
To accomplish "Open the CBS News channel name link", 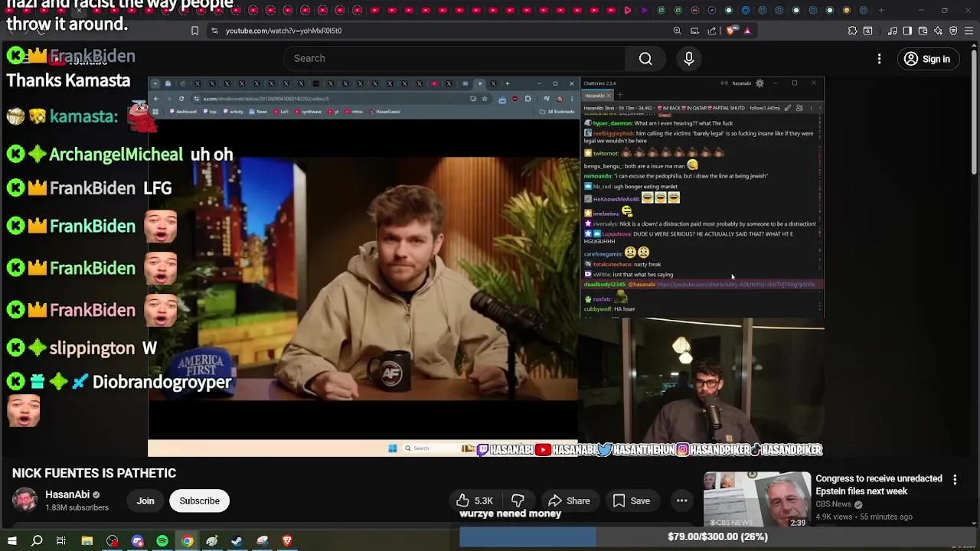I will coord(834,504).
